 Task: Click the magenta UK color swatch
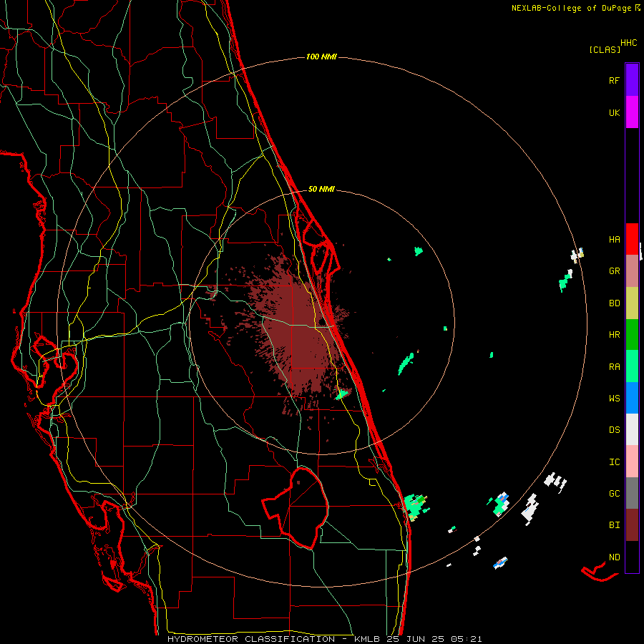pyautogui.click(x=632, y=112)
